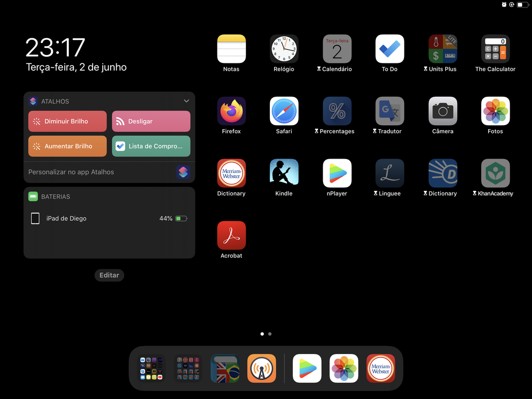Image resolution: width=532 pixels, height=399 pixels.
Task: Open Shortcuts app icon in widget footer
Action: point(183,172)
